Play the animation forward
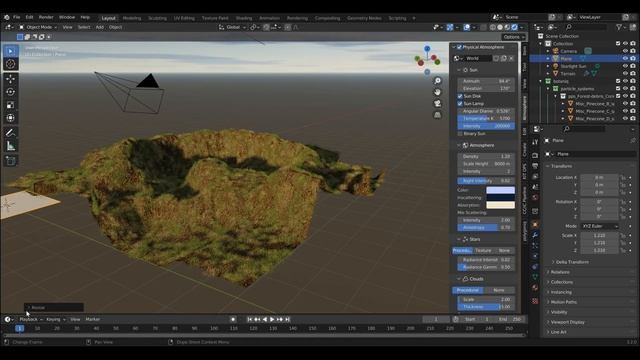 [272, 319]
